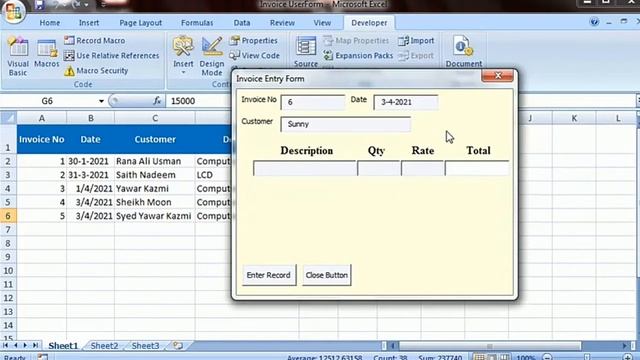Click View Code in ribbon
640x360 pixels.
click(x=254, y=56)
